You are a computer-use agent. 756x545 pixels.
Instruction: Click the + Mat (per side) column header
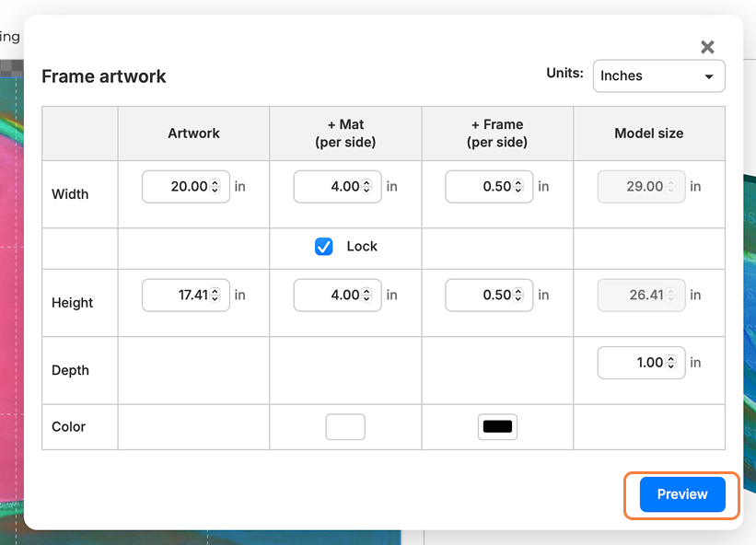(x=345, y=133)
